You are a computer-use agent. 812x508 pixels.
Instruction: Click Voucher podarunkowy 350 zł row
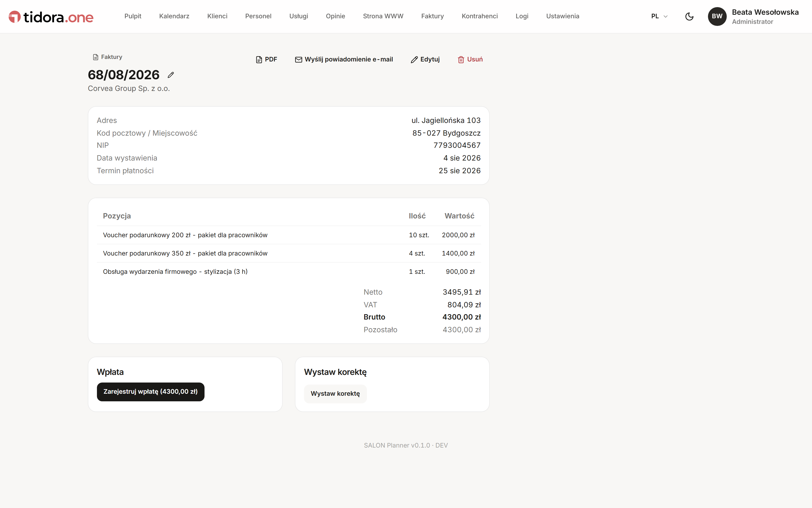[x=289, y=253]
